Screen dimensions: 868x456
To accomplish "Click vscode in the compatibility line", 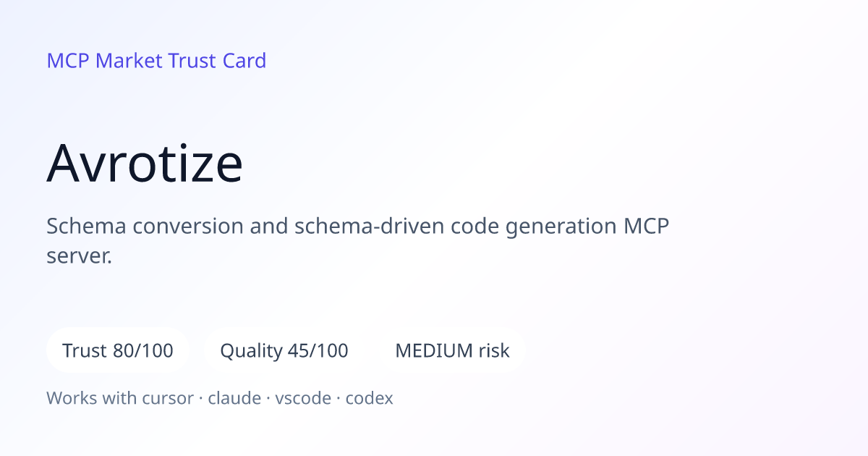I will 303,398.
